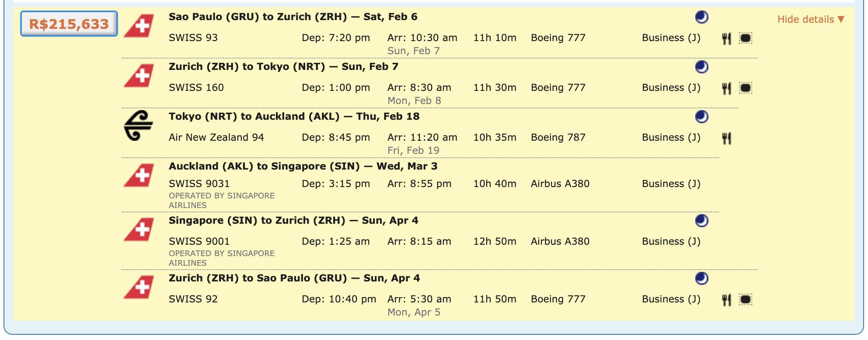This screenshot has height=340, width=868.
Task: Click meal icon on SWISS 160 row
Action: [726, 88]
